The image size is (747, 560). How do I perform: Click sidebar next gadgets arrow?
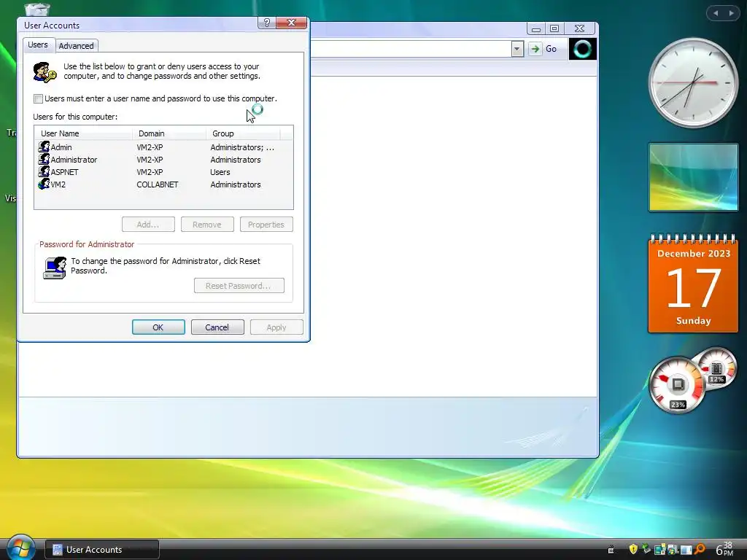pyautogui.click(x=731, y=13)
